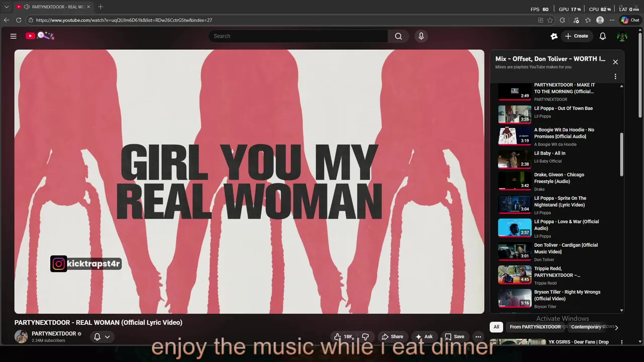Play Drake Giveon Chicago Freestyle
The width and height of the screenshot is (644, 362).
[x=556, y=182]
